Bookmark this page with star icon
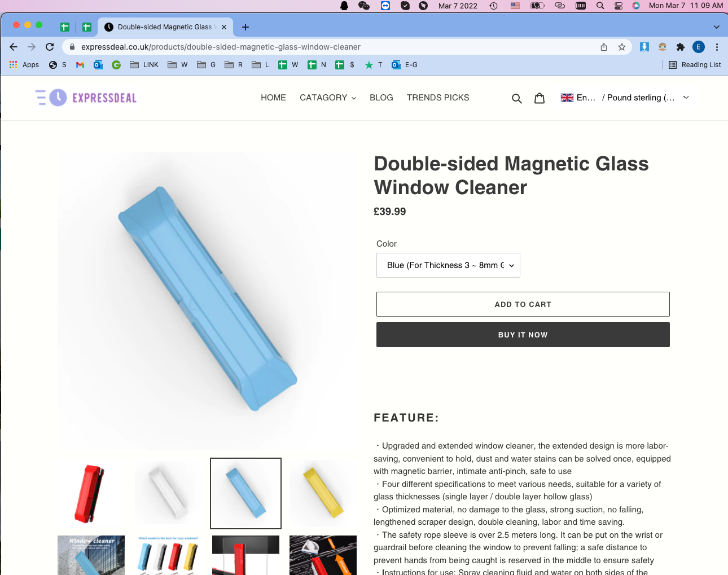The image size is (728, 575). pos(622,47)
